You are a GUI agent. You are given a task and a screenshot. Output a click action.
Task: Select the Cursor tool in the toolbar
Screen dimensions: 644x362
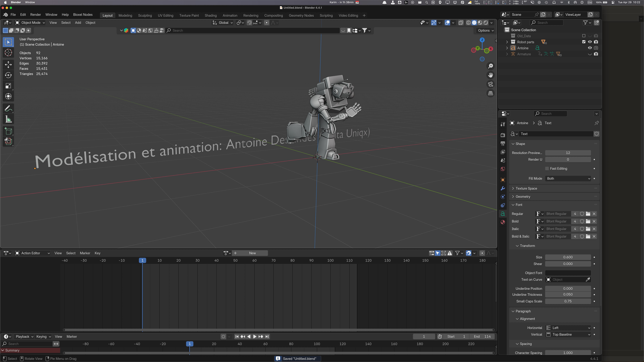point(8,53)
